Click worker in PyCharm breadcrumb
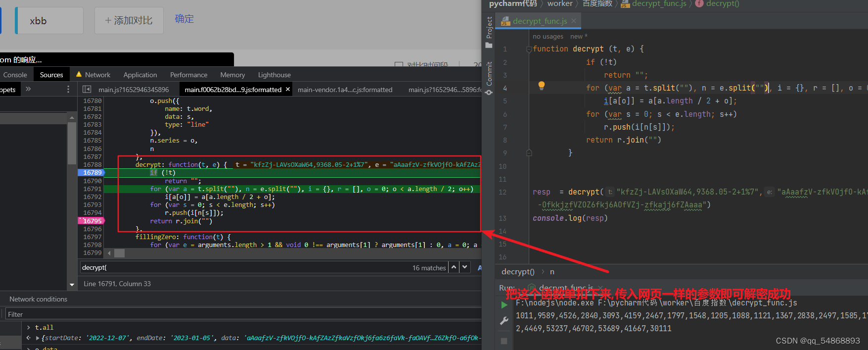868x350 pixels. [560, 3]
